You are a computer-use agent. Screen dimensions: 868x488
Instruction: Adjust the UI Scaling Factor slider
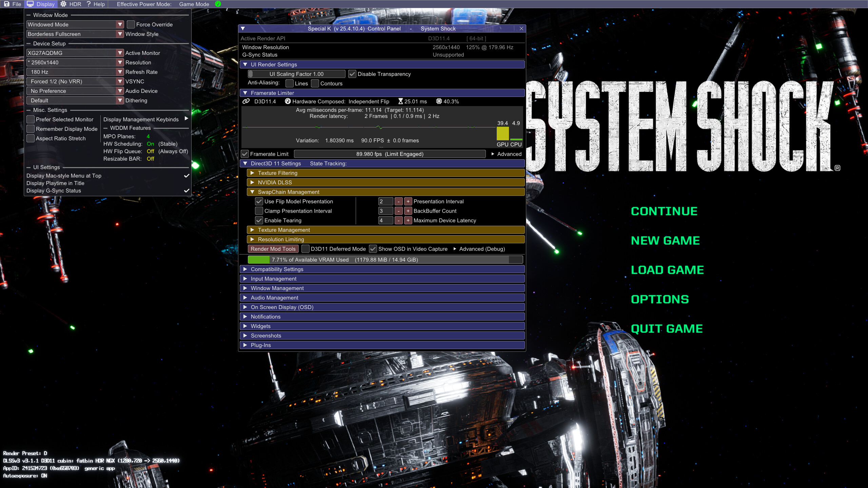(251, 74)
